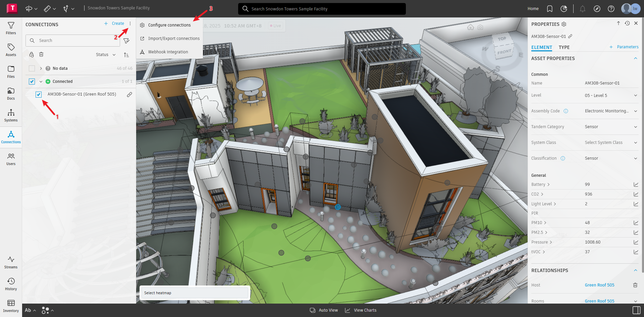Collapse the Connected group
The image size is (644, 317).
(x=41, y=82)
